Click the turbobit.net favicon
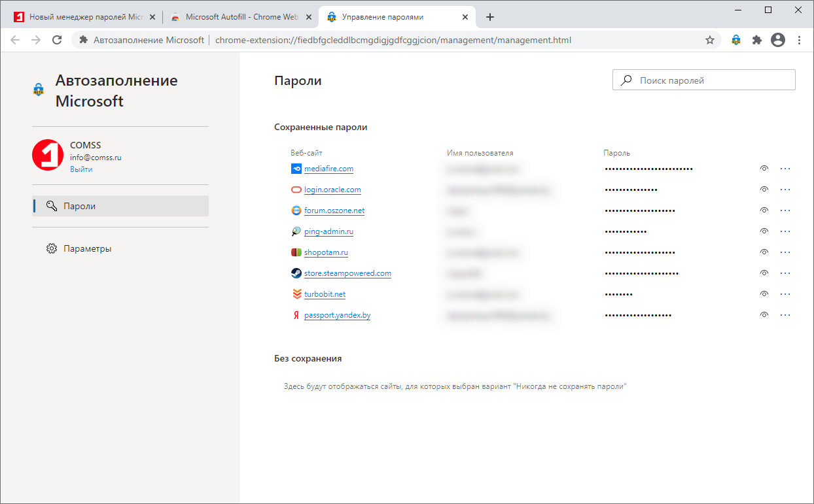The image size is (814, 504). [296, 294]
